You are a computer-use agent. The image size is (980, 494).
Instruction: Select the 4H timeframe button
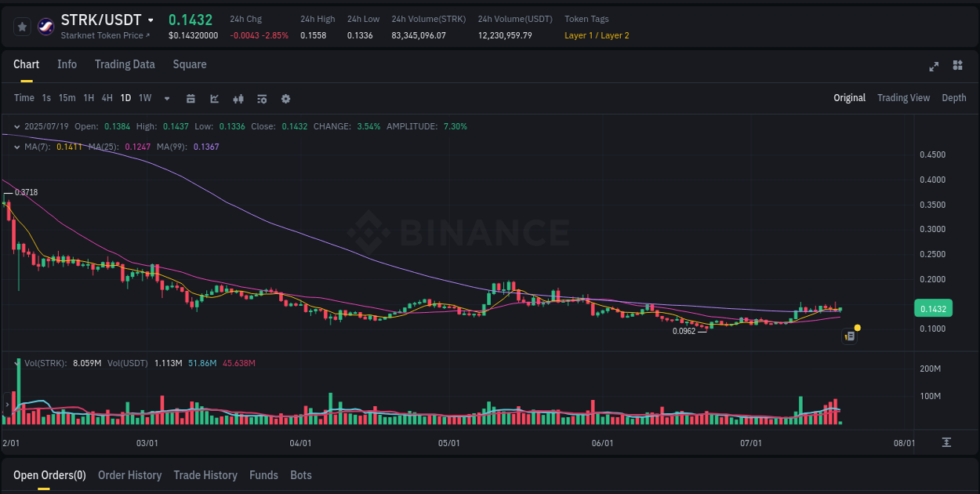(107, 98)
